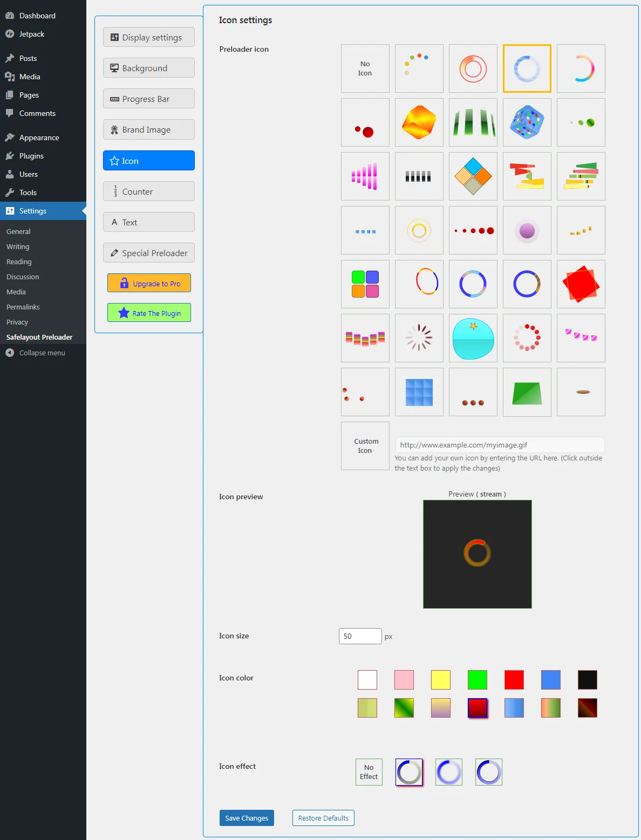Viewport: 641px width, 840px height.
Task: Open the Dashboard menu item
Action: 43,16
